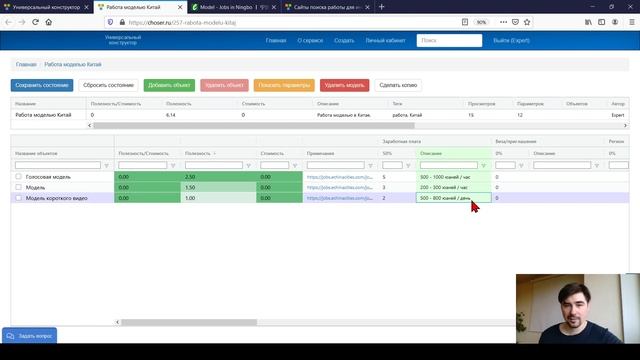
Task: Sort by the 'Полезность' column header
Action: click(x=198, y=153)
